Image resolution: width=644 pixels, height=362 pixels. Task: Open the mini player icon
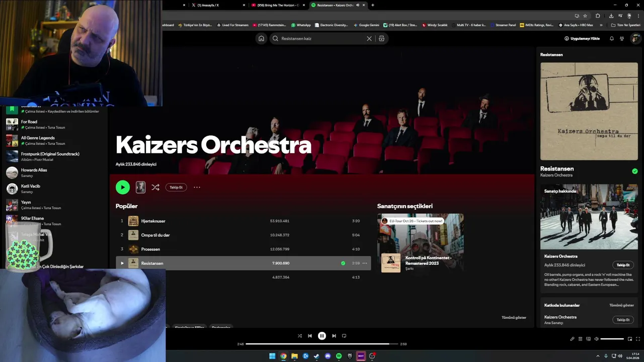pos(630,339)
